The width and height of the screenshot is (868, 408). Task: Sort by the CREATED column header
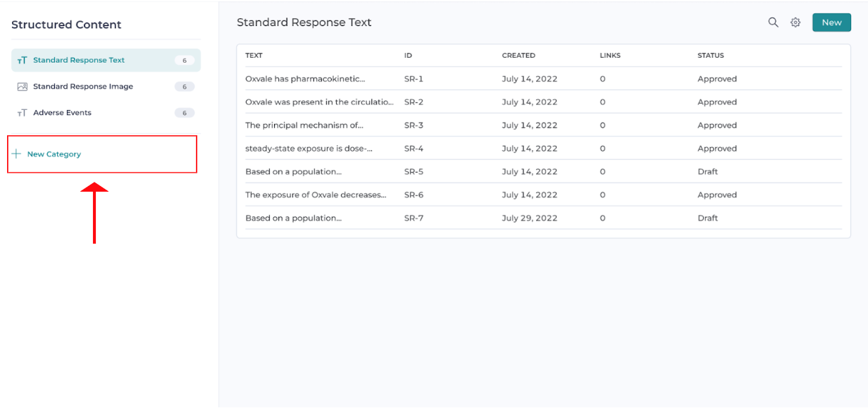[x=519, y=55]
